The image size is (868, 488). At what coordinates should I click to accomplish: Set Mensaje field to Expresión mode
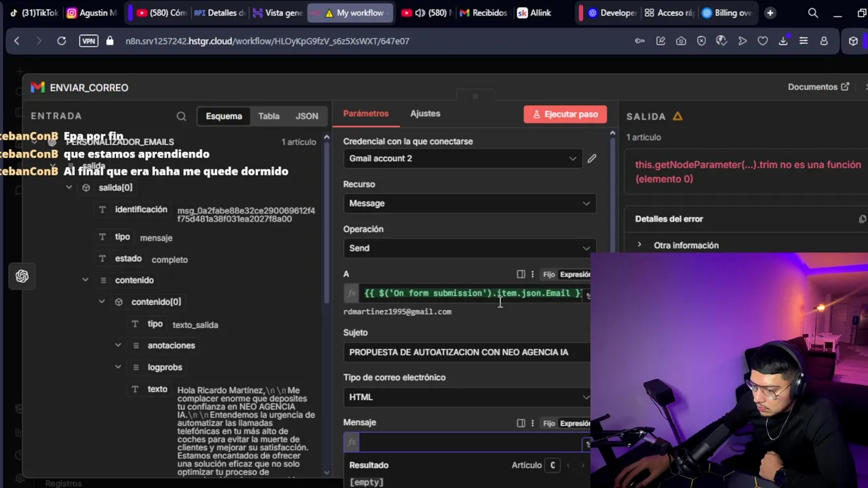tap(575, 423)
